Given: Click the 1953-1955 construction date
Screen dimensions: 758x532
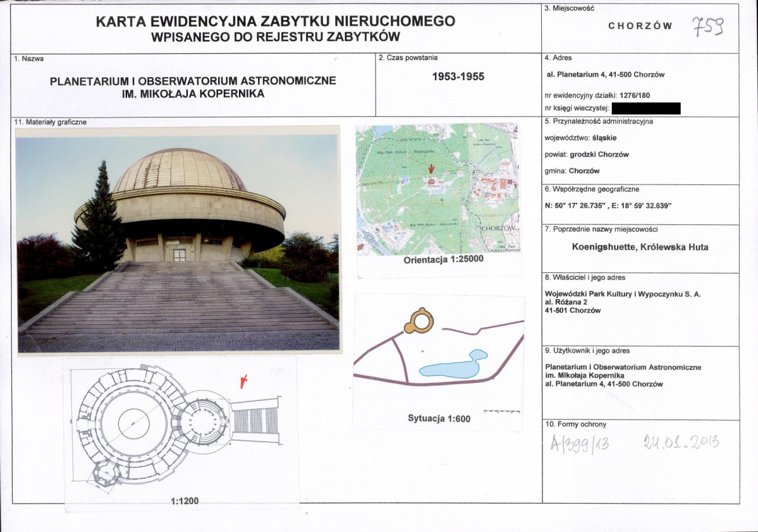Looking at the screenshot, I should (x=458, y=77).
